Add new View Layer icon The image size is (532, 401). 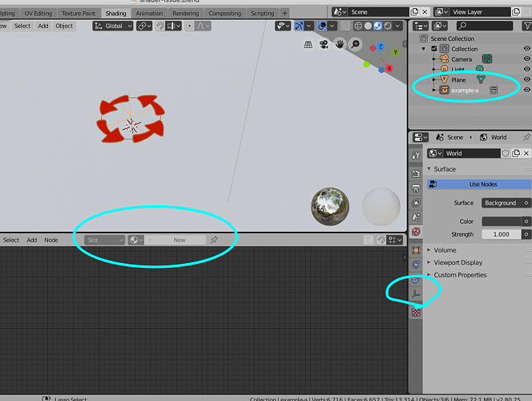tap(516, 12)
